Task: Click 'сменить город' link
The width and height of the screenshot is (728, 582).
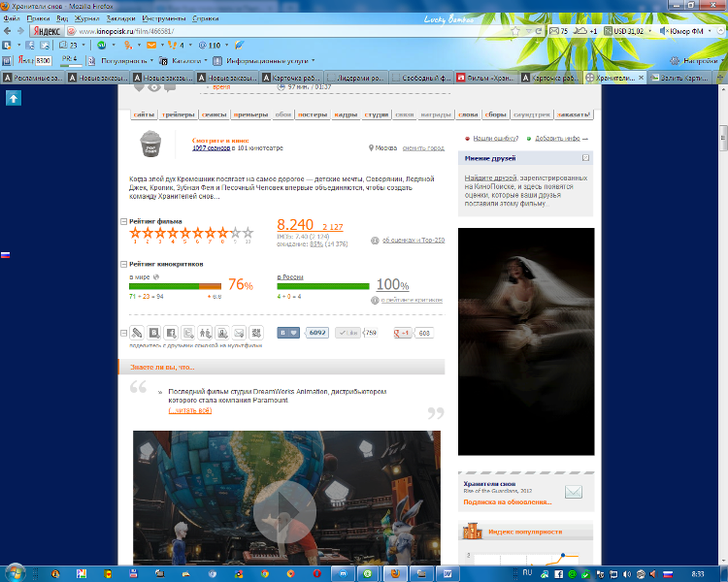Action: click(423, 148)
